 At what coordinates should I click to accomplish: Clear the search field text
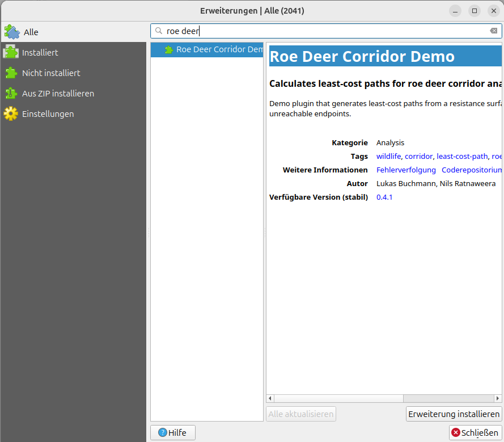tap(493, 31)
